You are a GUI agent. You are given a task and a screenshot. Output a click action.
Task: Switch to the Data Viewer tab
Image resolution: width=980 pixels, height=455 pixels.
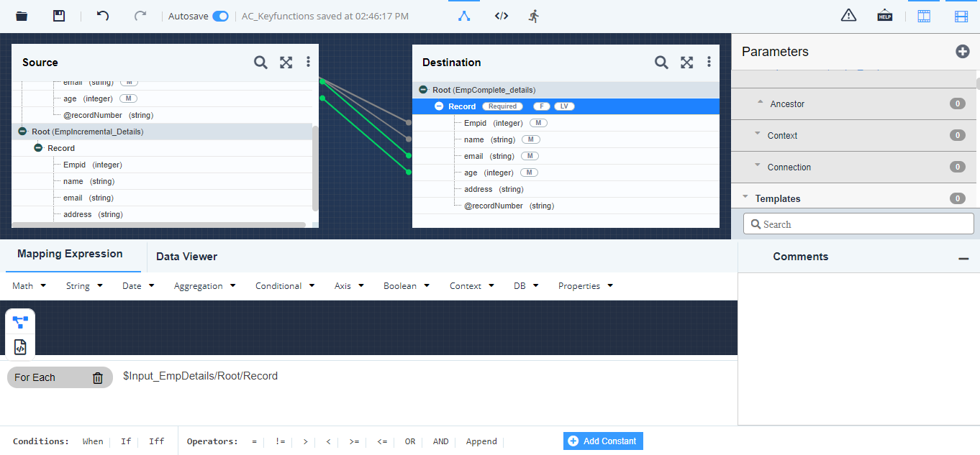(x=186, y=257)
